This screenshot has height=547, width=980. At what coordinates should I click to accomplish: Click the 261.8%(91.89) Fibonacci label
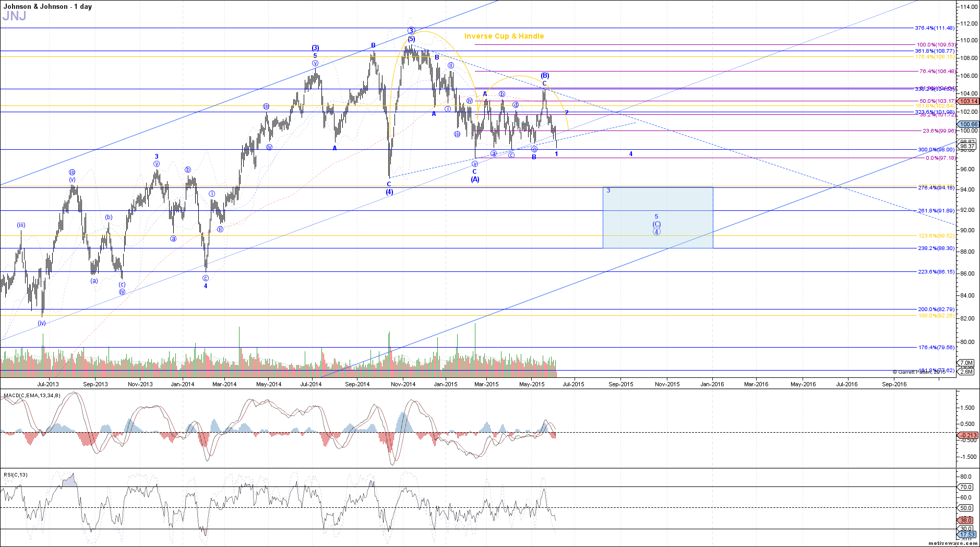click(936, 211)
